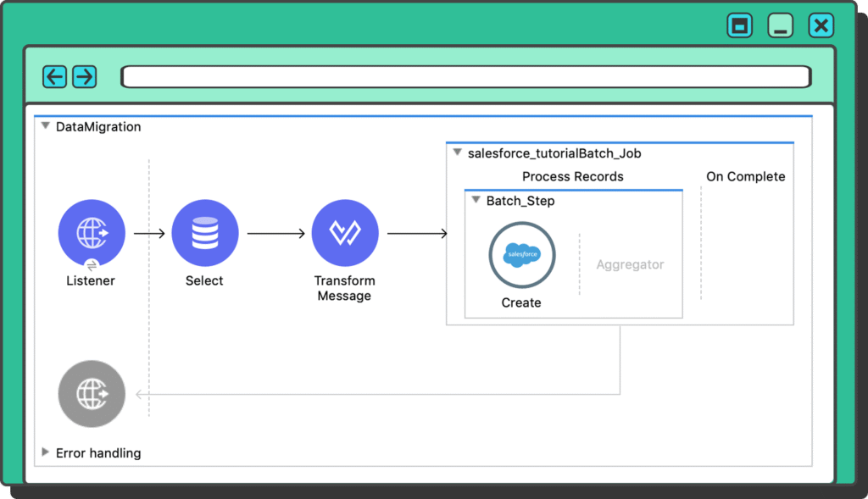868x499 pixels.
Task: Click the Salesforce Create connector icon
Action: click(521, 255)
